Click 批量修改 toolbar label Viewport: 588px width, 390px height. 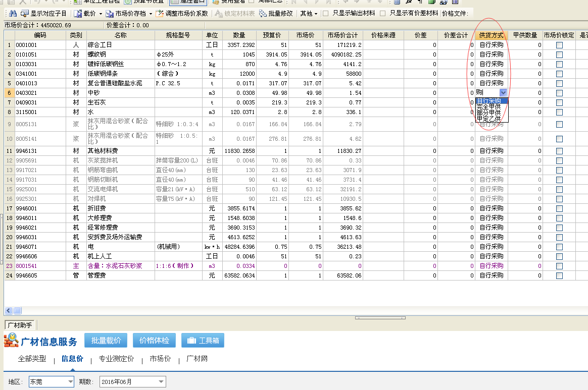click(280, 14)
